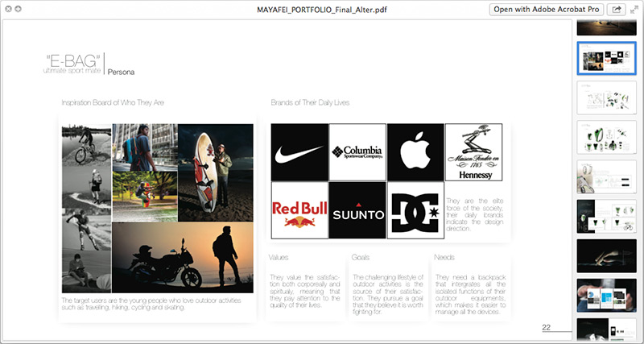
Task: Click the page number 22
Action: tap(547, 327)
